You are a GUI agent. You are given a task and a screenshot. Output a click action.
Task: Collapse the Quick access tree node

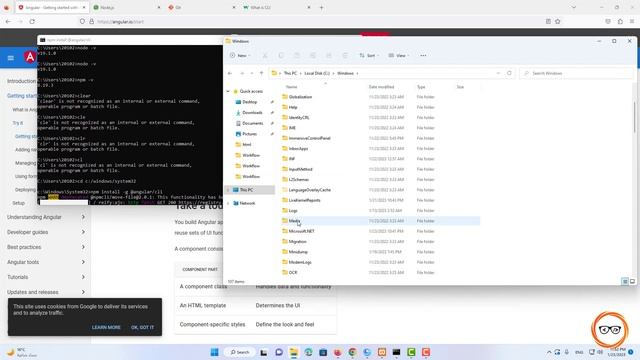click(228, 91)
